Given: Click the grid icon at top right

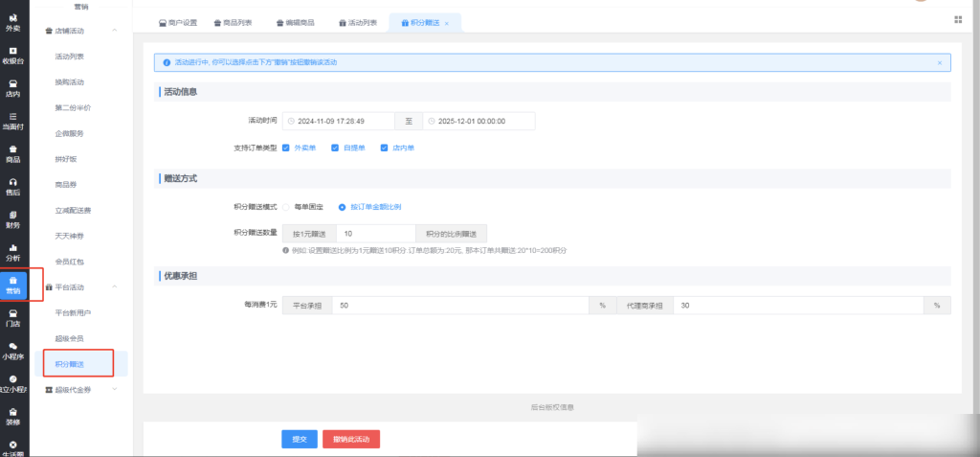Looking at the screenshot, I should (958, 19).
